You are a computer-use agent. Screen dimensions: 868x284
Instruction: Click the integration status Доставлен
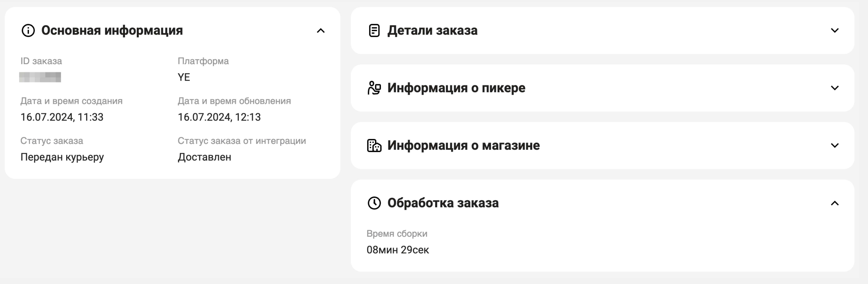pyautogui.click(x=205, y=157)
